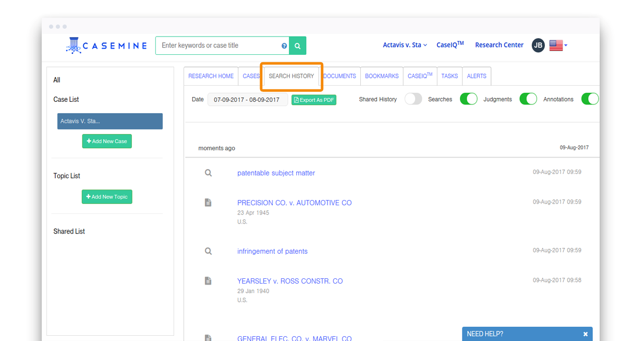Turn off the Searches toggle

pos(468,99)
